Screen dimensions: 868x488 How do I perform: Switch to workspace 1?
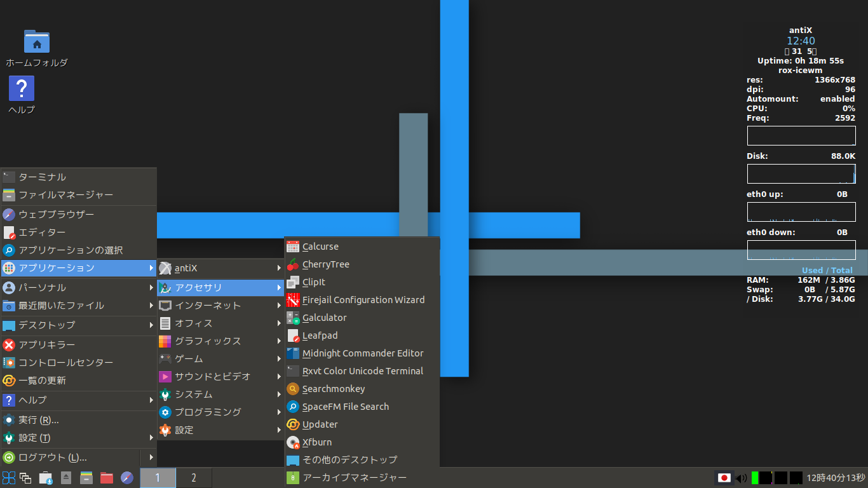[x=158, y=478]
